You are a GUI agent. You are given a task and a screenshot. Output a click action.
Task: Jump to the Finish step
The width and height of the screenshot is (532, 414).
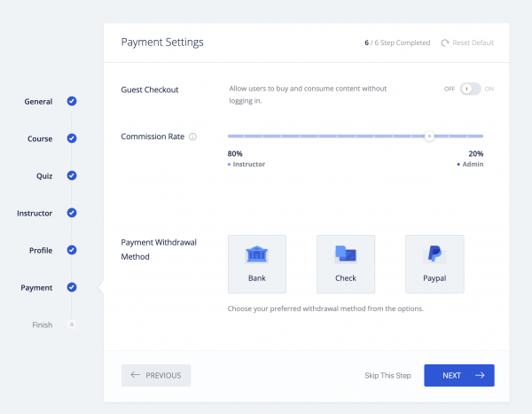42,325
